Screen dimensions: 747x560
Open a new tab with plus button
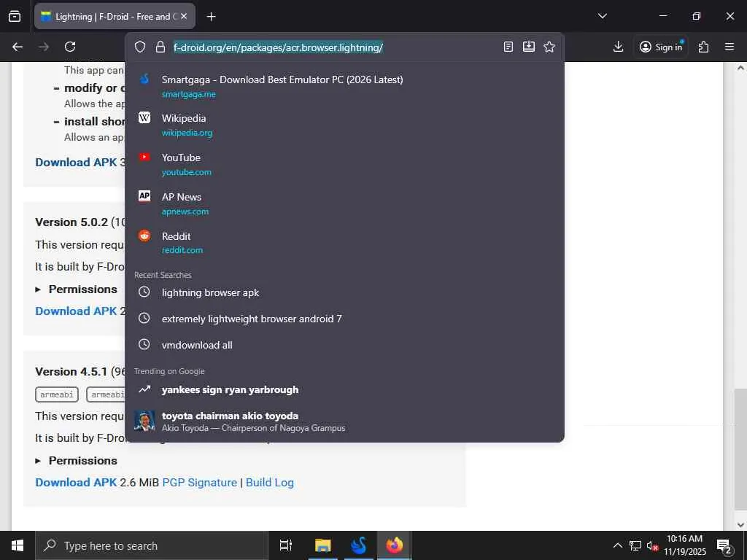(x=211, y=17)
